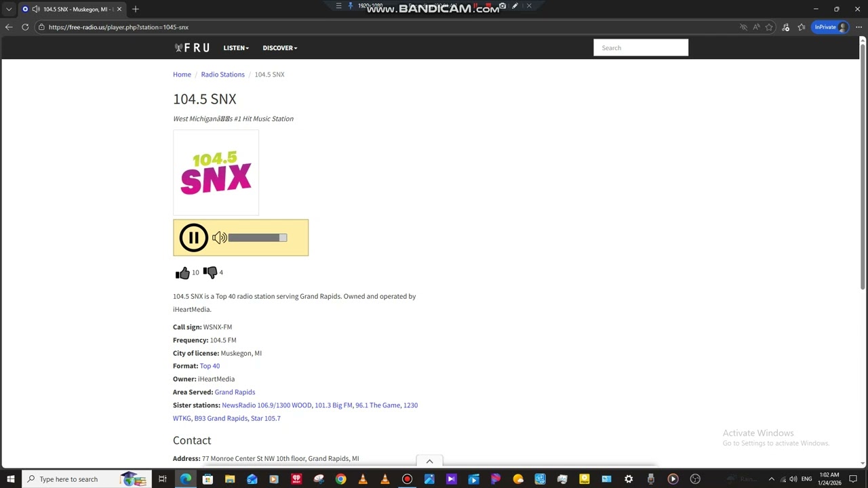
Task: Show hidden system tray icons
Action: tap(771, 479)
